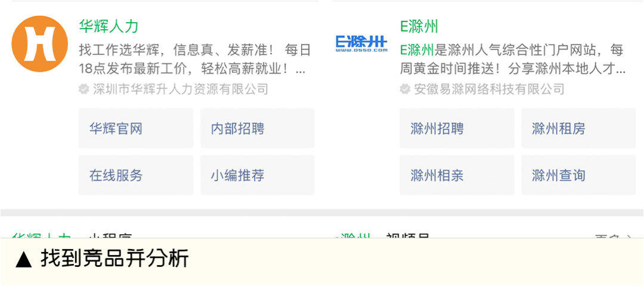
Task: Click verified badge beside 深圳市华辉升人力资源有限公司
Action: [x=84, y=89]
